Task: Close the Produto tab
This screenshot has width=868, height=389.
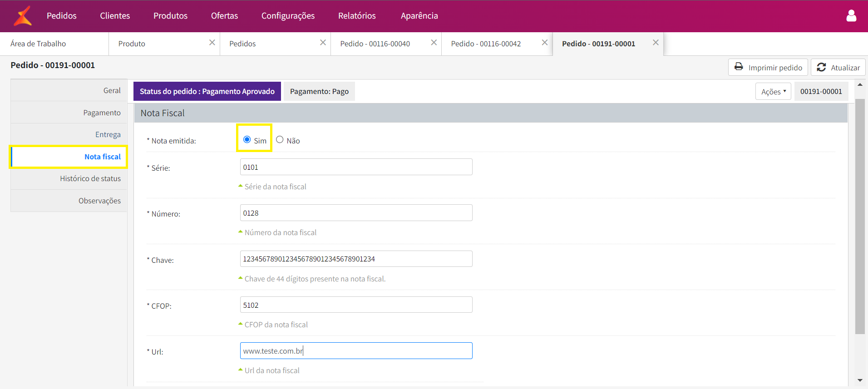Action: [x=212, y=43]
